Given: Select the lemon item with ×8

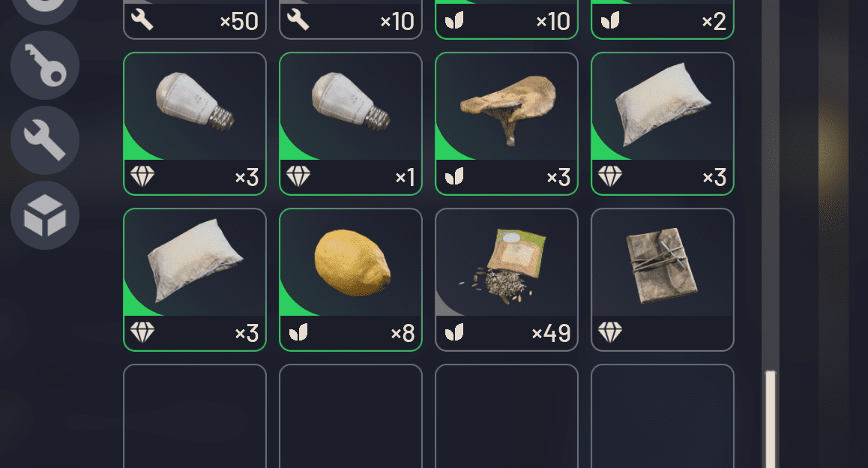Looking at the screenshot, I should click(x=351, y=280).
